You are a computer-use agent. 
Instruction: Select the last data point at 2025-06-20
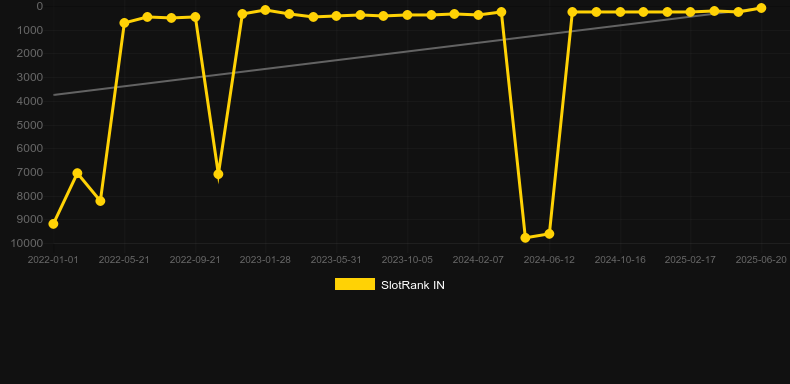coord(761,8)
